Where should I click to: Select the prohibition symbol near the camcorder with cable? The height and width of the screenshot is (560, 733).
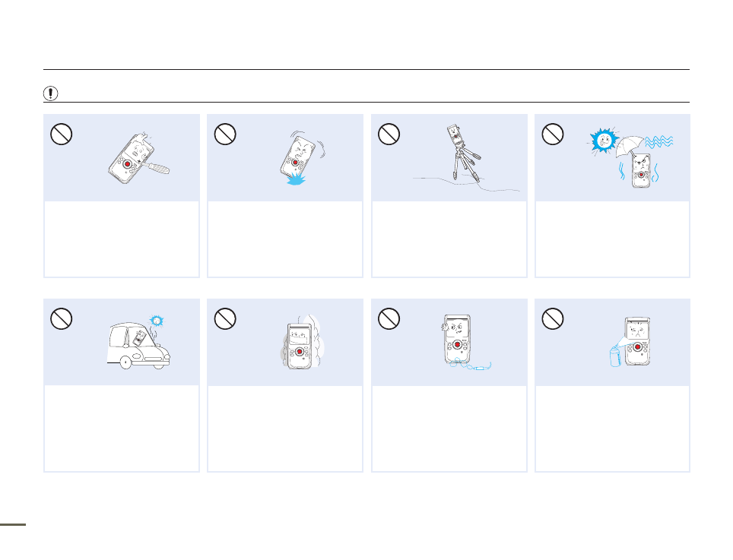click(389, 318)
